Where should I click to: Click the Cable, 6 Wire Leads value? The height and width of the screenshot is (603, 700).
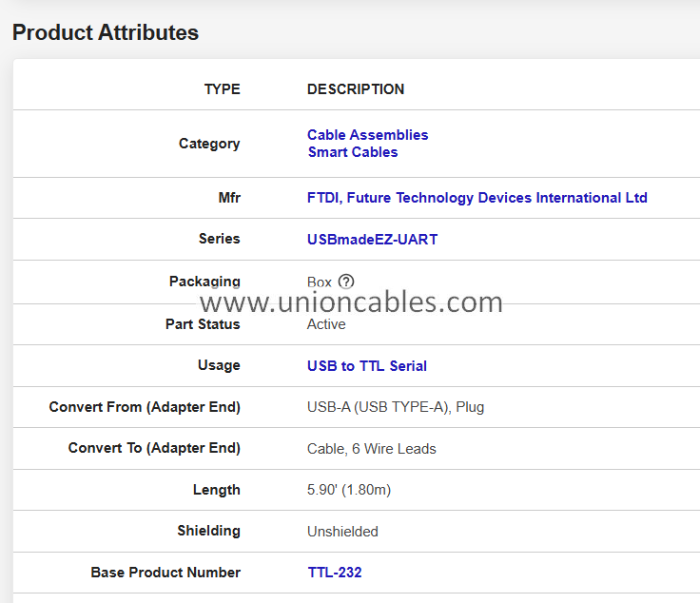point(371,449)
